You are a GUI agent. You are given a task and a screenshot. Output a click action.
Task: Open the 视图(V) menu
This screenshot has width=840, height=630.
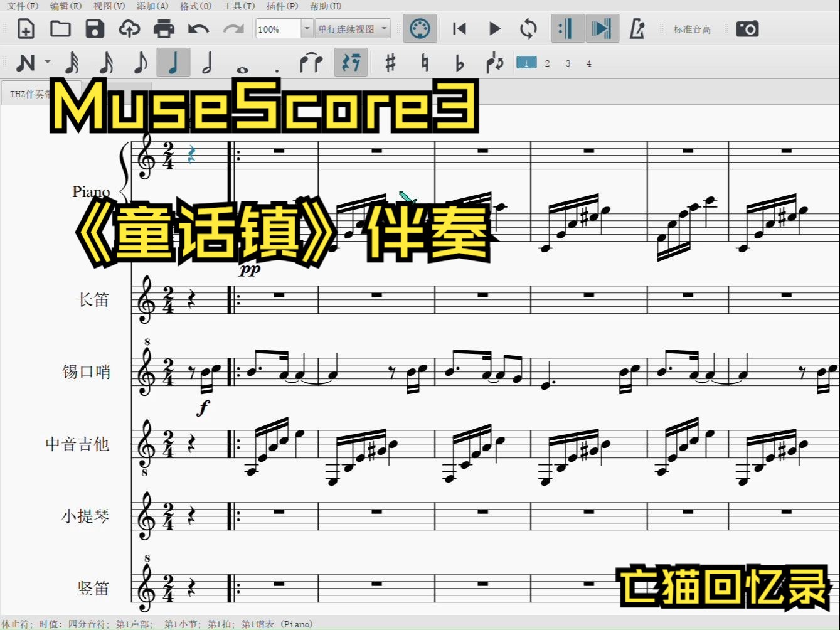point(109,6)
